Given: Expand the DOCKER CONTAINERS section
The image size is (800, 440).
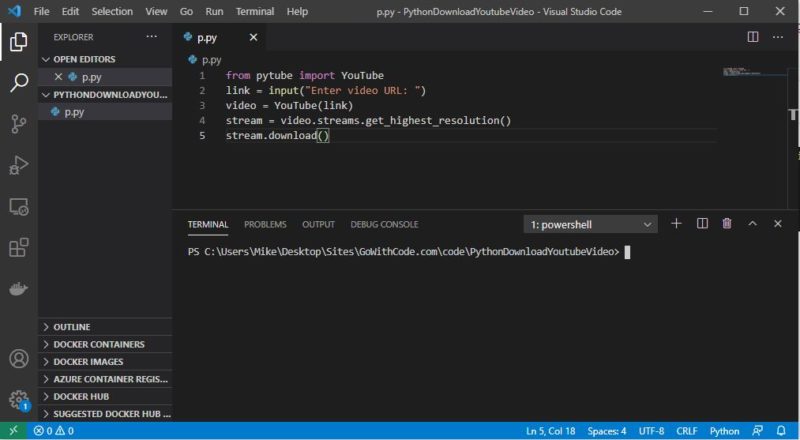Looking at the screenshot, I should [98, 344].
